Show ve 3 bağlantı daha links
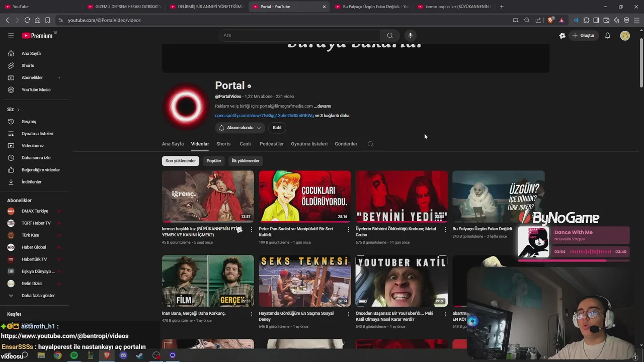This screenshot has width=644, height=362. pyautogui.click(x=332, y=116)
